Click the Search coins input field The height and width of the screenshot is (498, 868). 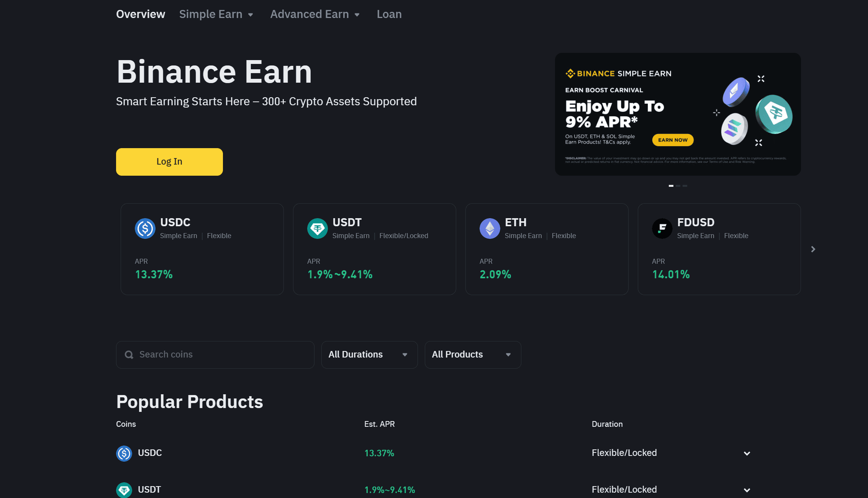(x=215, y=354)
